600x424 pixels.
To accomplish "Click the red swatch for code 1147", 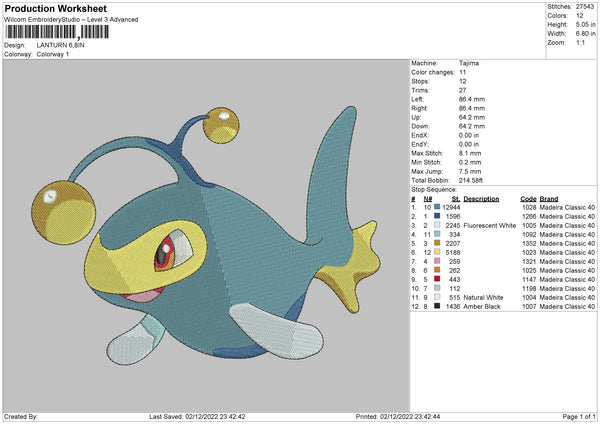I will (x=437, y=279).
